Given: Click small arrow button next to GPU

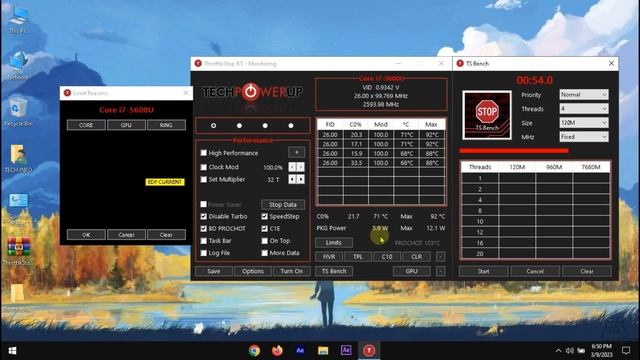Looking at the screenshot, I should coord(440,271).
